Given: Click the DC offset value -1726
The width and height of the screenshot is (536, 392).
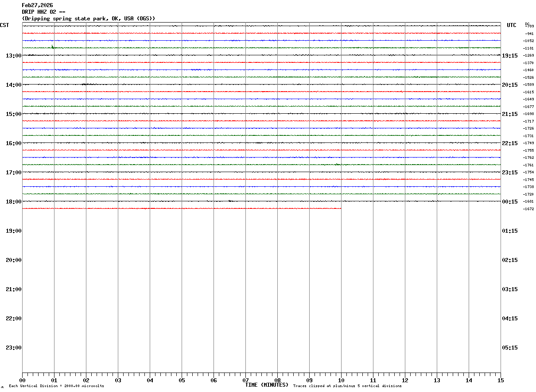Looking at the screenshot, I should [528, 128].
